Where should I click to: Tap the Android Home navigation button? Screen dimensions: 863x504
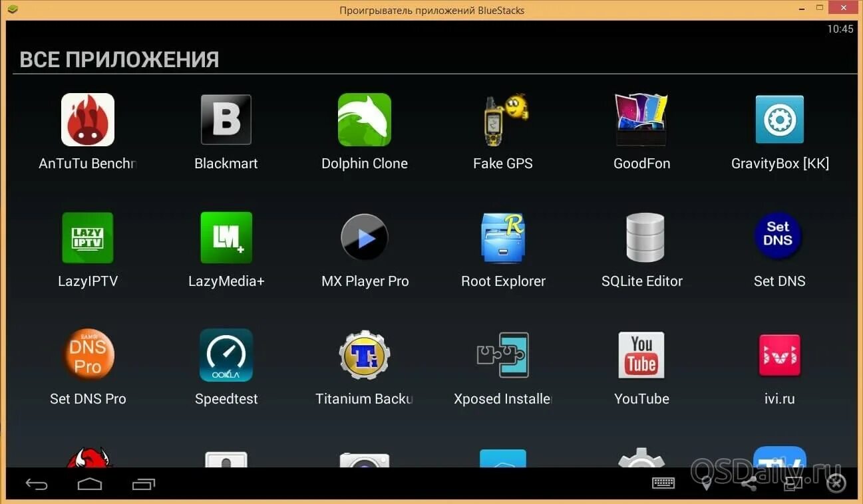(90, 484)
